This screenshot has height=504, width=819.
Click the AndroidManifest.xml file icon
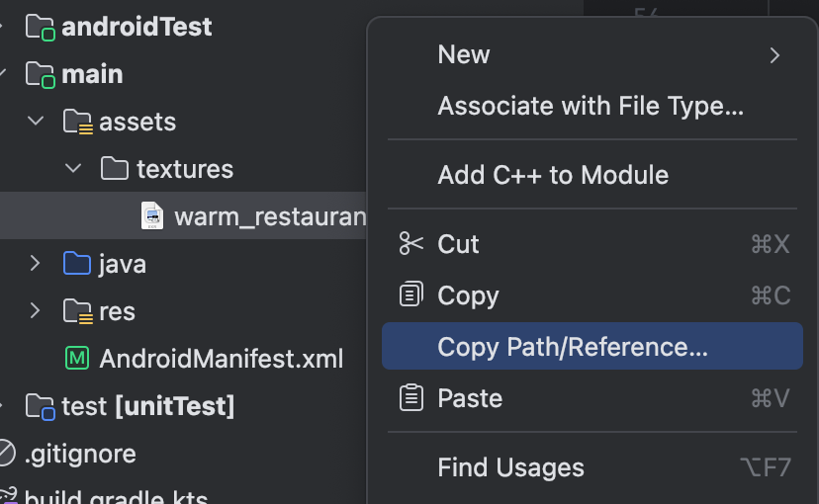click(x=77, y=359)
